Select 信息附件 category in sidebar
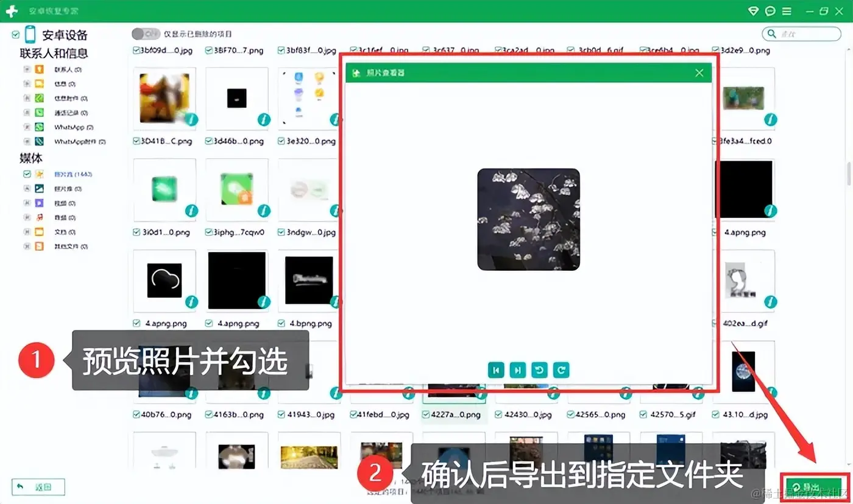The height and width of the screenshot is (504, 853). click(x=71, y=99)
